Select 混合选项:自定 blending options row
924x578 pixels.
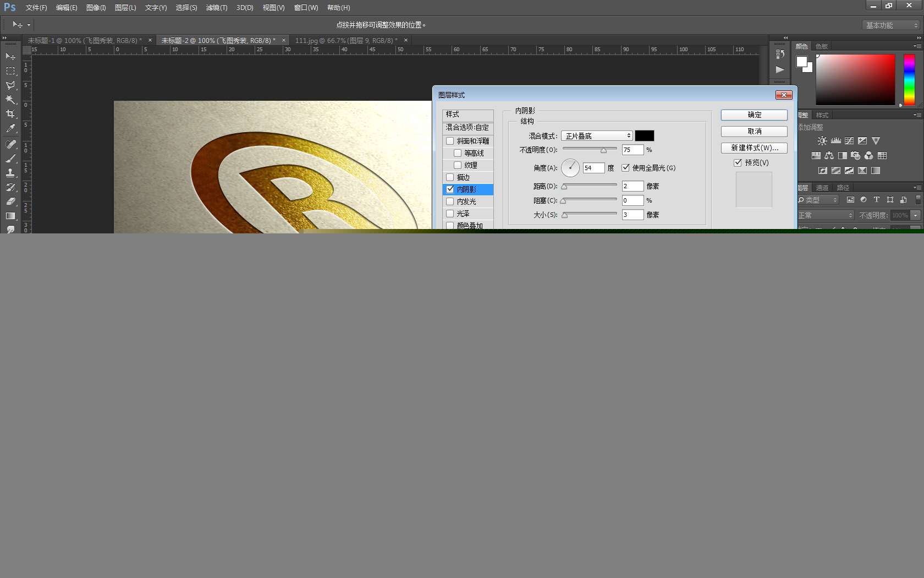pyautogui.click(x=468, y=128)
